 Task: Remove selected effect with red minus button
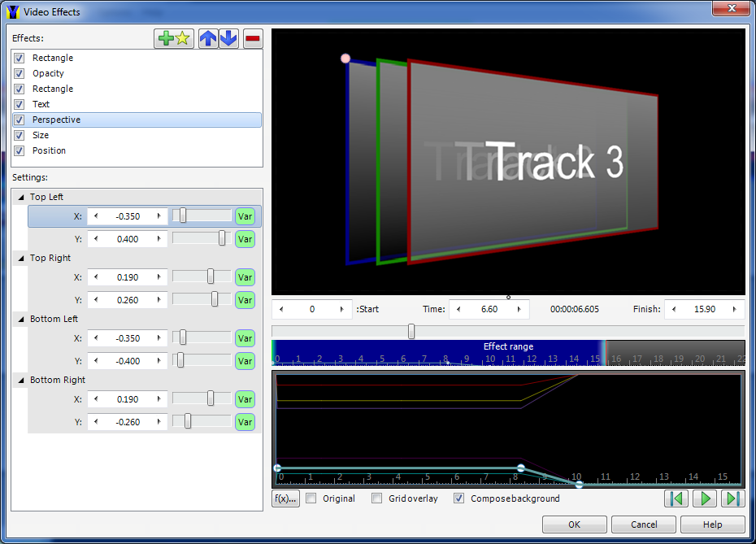click(x=253, y=38)
